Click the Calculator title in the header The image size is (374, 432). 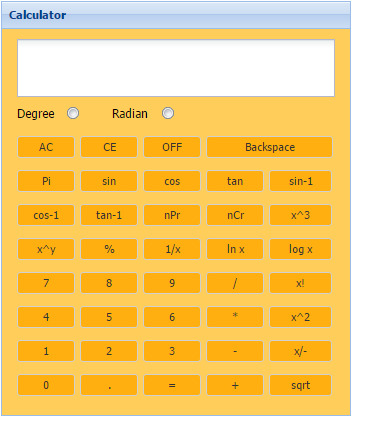(x=37, y=15)
